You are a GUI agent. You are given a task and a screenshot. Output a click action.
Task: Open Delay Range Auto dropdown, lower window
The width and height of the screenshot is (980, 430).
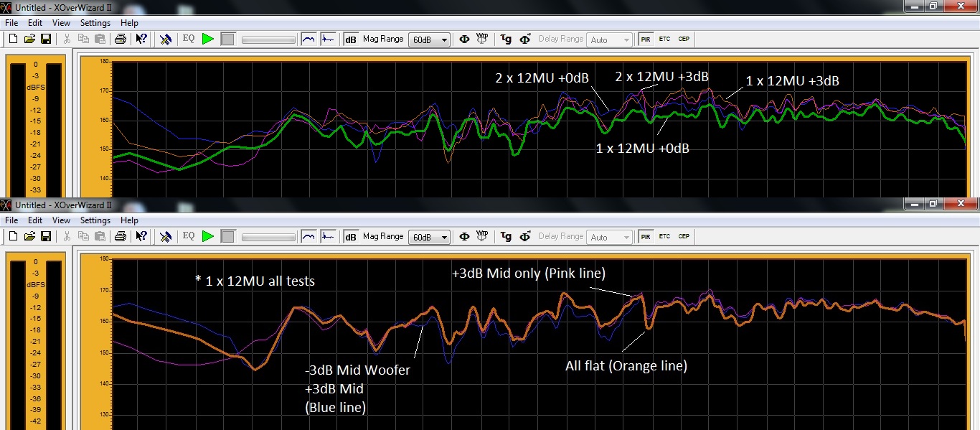(610, 237)
